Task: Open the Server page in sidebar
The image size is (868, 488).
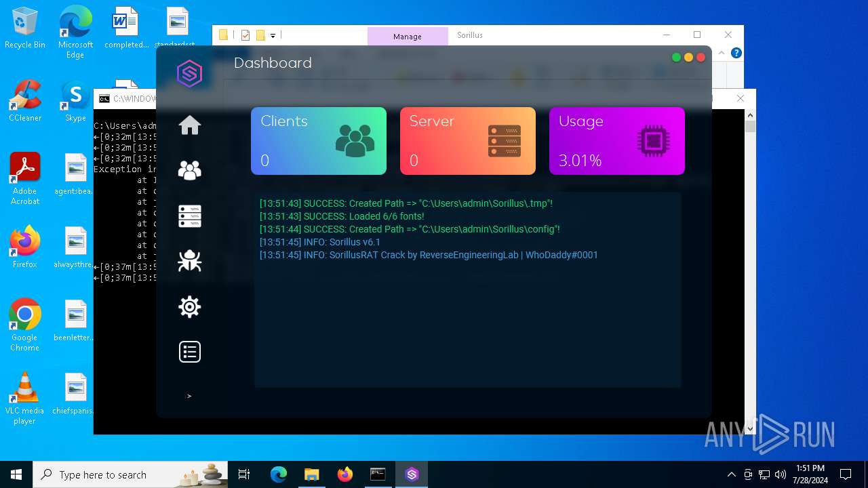Action: (189, 216)
